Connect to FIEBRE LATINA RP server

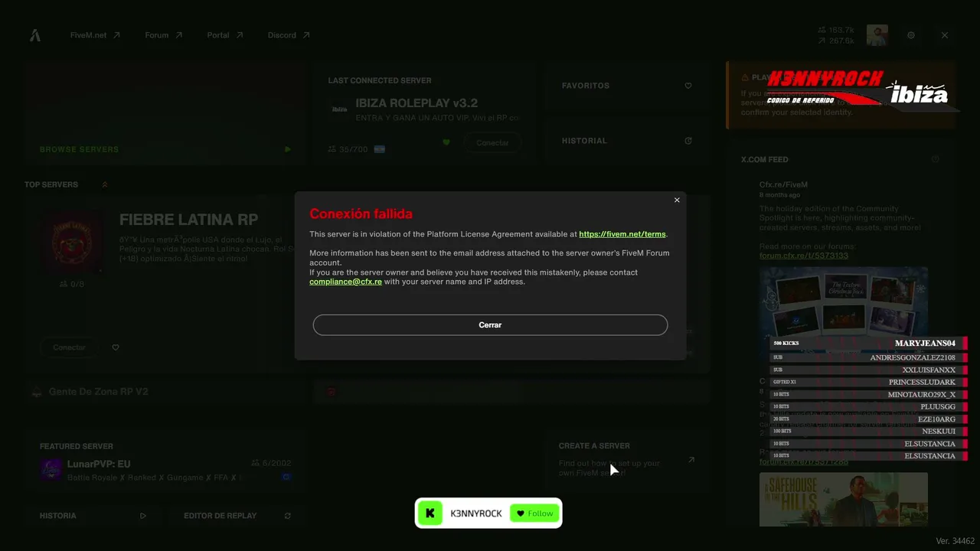point(69,347)
